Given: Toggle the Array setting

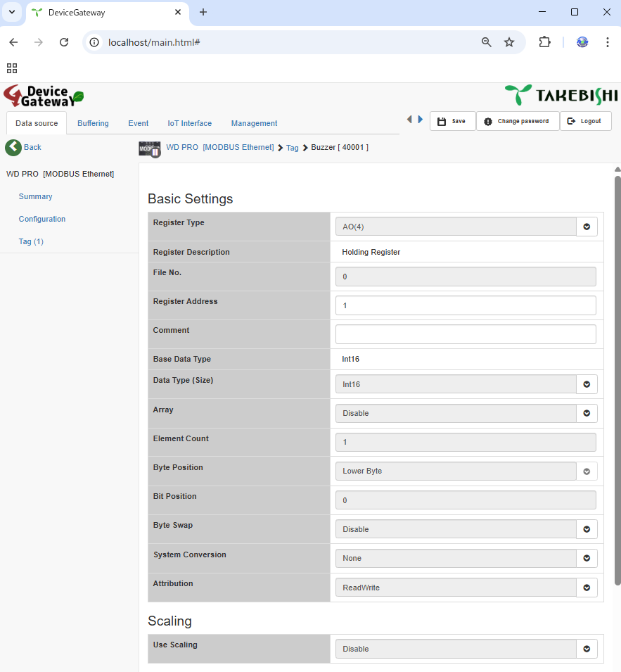Looking at the screenshot, I should 587,413.
